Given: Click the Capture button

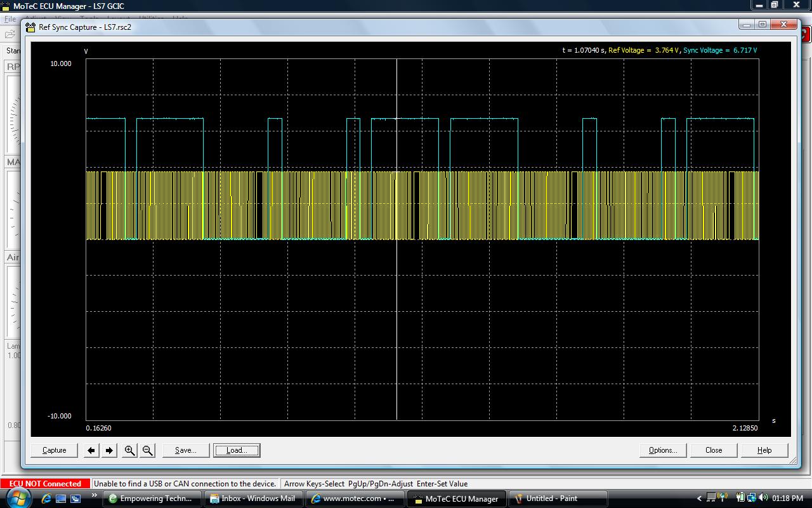Looking at the screenshot, I should tap(54, 450).
